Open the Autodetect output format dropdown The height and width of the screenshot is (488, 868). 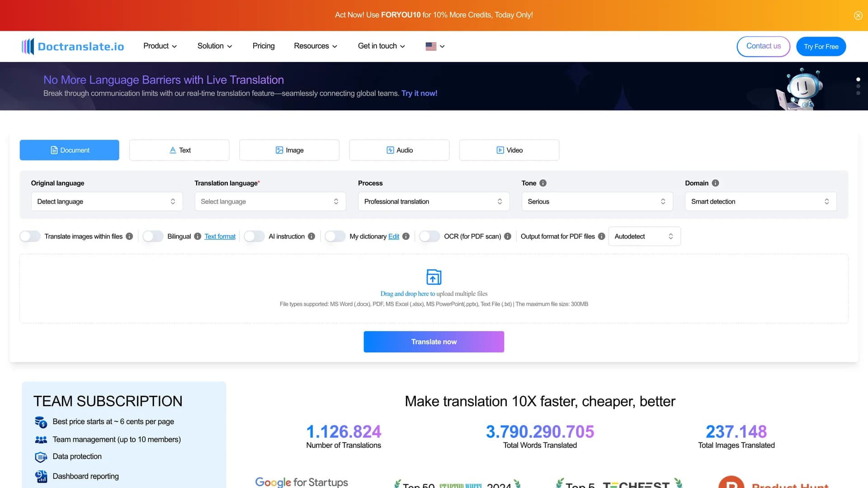[x=645, y=236]
